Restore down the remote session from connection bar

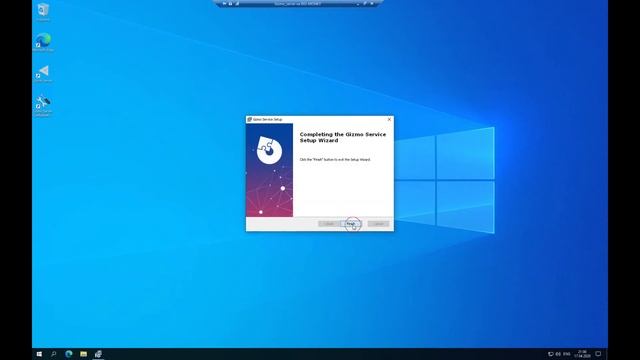pyautogui.click(x=365, y=4)
